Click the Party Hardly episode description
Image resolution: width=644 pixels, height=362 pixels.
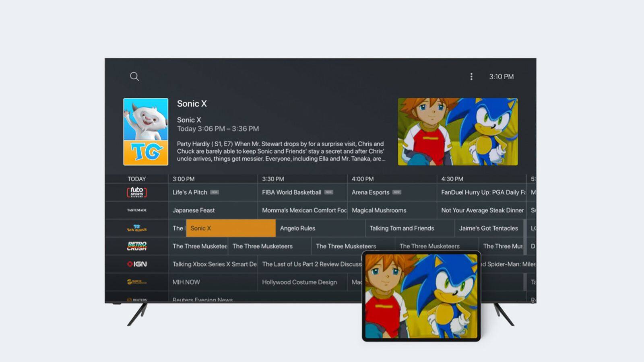(281, 151)
